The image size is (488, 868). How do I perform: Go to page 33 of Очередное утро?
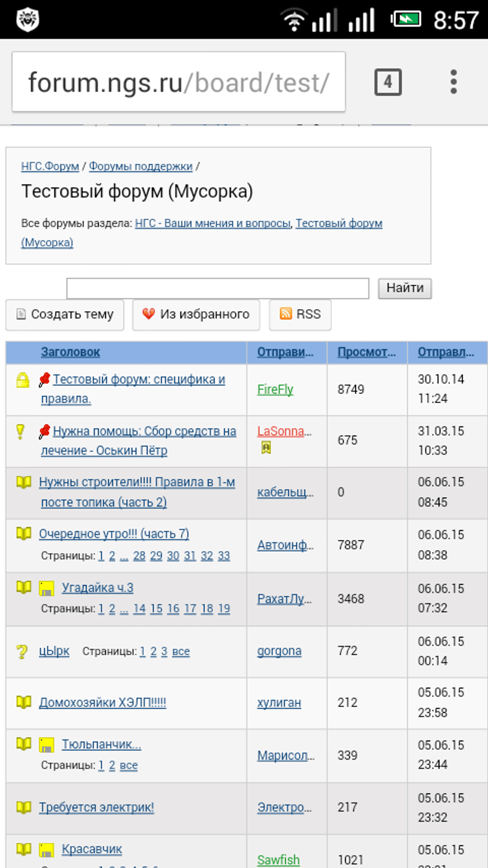tap(224, 556)
